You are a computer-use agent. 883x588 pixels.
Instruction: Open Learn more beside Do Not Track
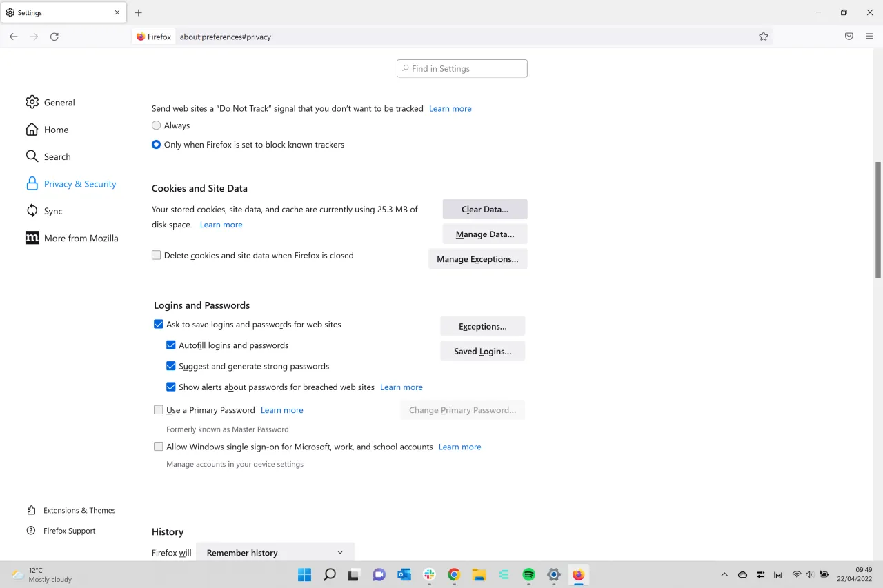point(450,108)
